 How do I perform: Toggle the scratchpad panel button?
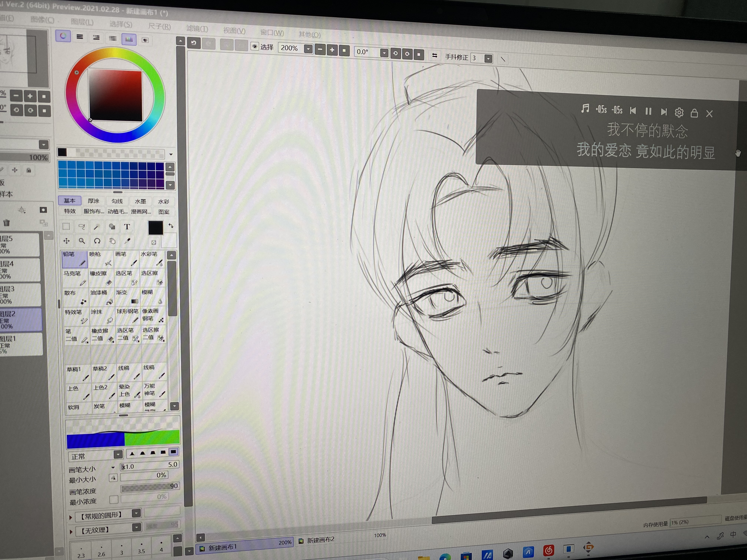[145, 40]
